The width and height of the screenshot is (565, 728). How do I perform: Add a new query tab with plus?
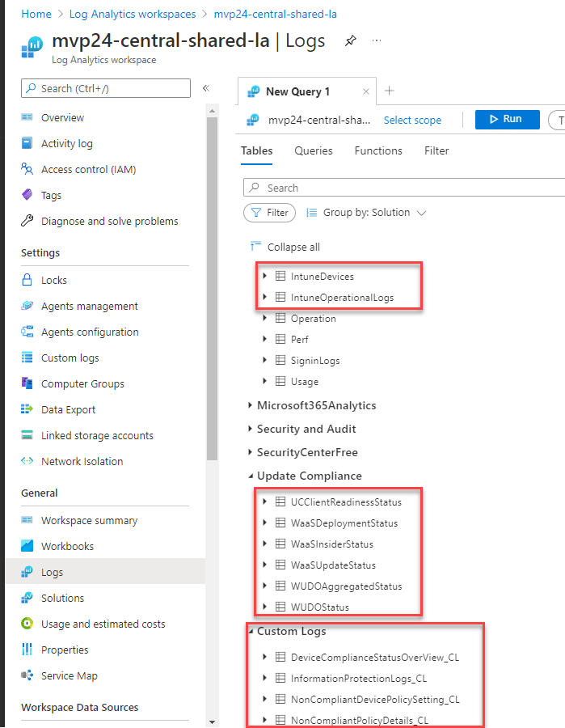coord(389,91)
